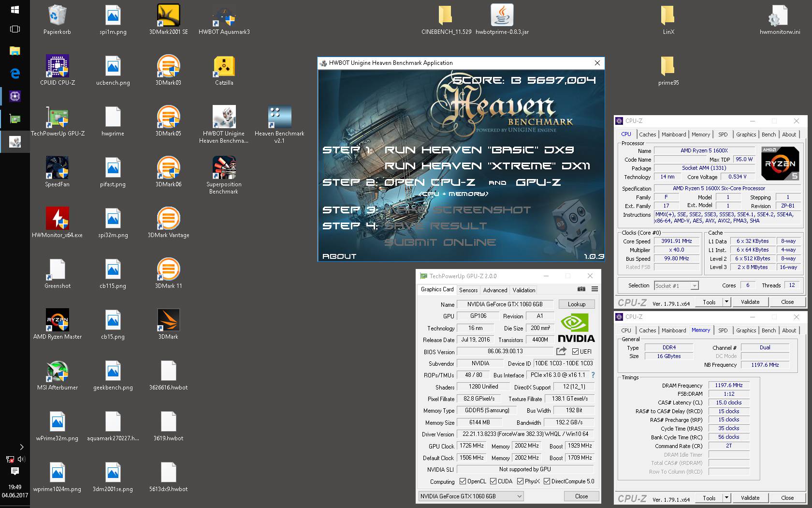812x508 pixels.
Task: Toggle CUDA checkbox in GPU-Z
Action: [493, 481]
